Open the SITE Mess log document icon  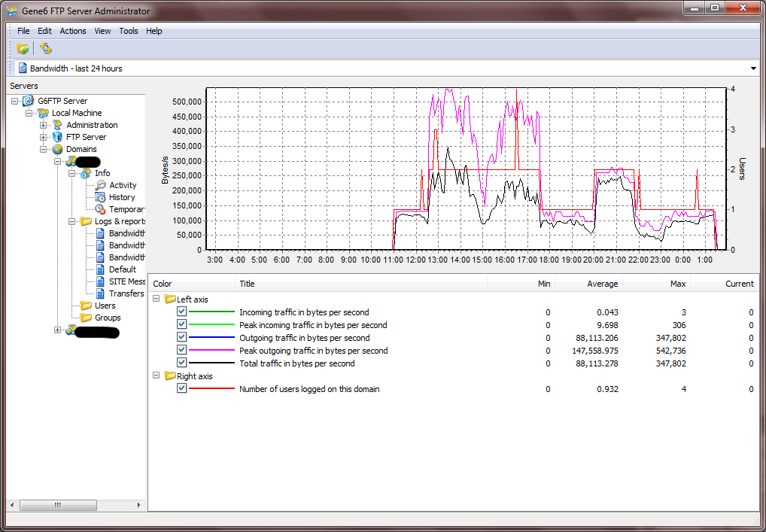[x=100, y=281]
